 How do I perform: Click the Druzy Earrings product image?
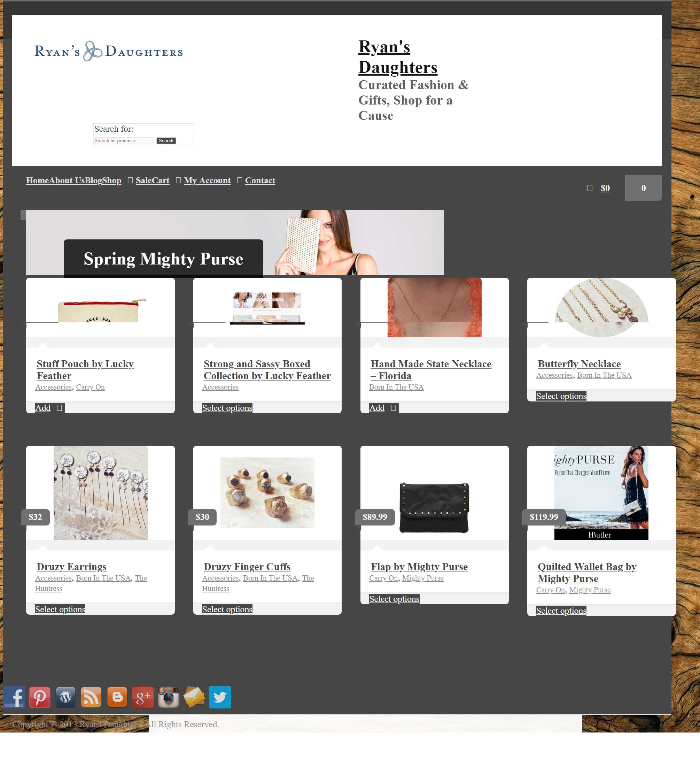pyautogui.click(x=100, y=493)
